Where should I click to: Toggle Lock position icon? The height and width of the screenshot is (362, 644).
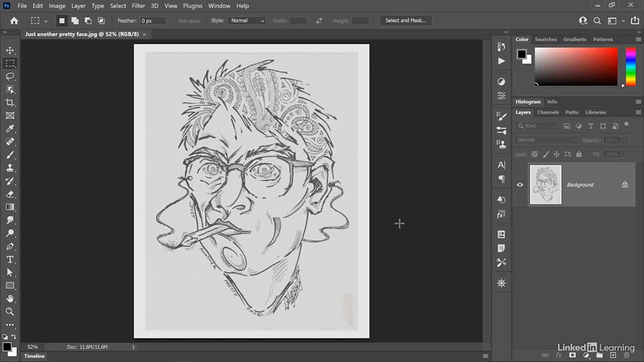[556, 154]
